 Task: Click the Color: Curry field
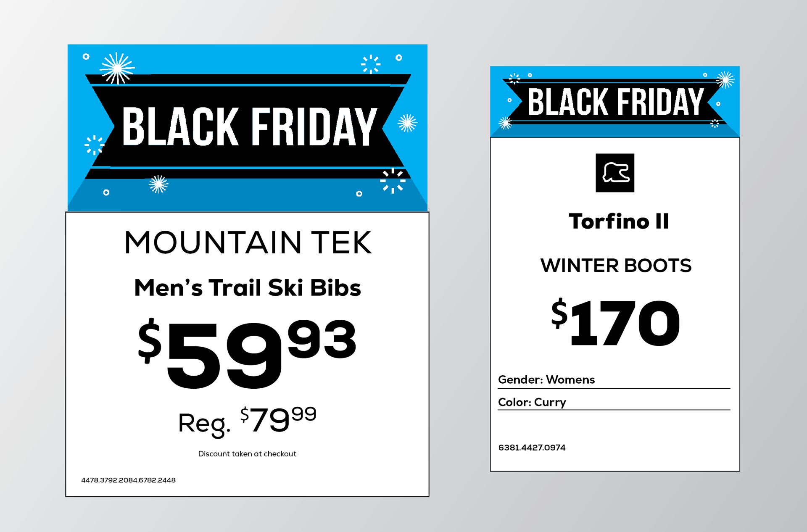(614, 403)
